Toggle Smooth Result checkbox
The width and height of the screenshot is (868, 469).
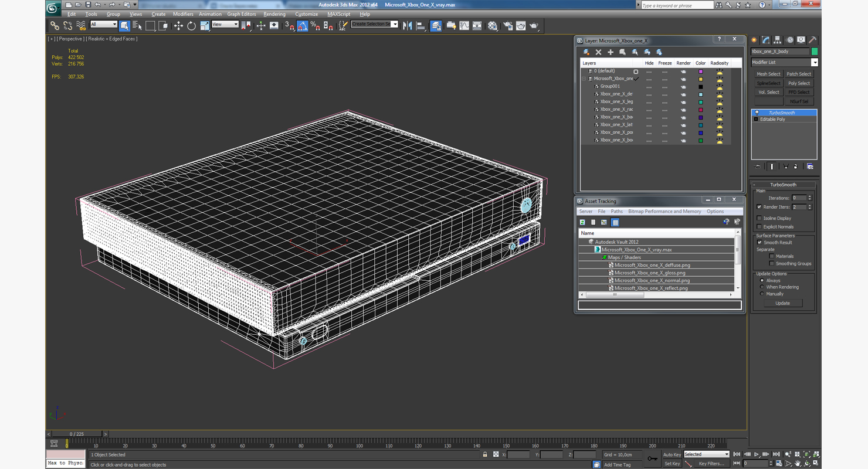[759, 243]
